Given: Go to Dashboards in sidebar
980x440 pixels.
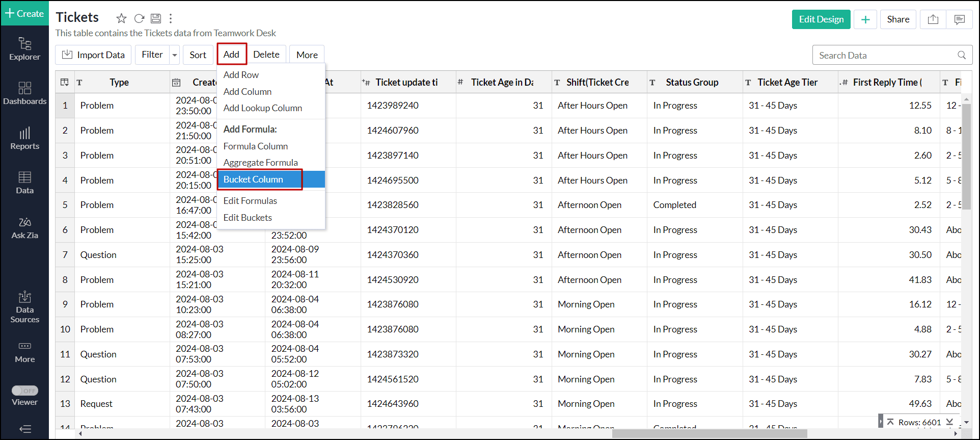Looking at the screenshot, I should [x=24, y=93].
